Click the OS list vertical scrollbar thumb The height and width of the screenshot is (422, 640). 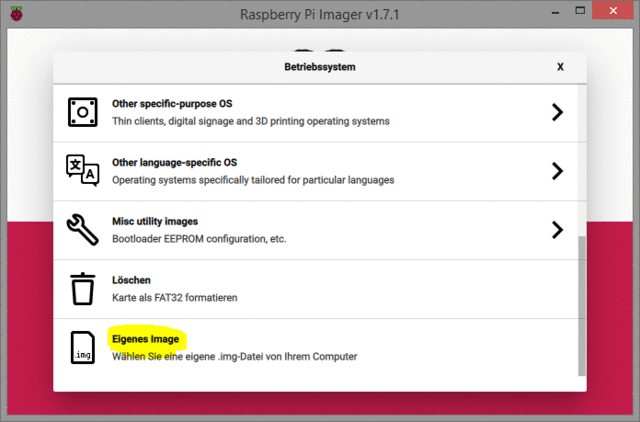[582, 306]
